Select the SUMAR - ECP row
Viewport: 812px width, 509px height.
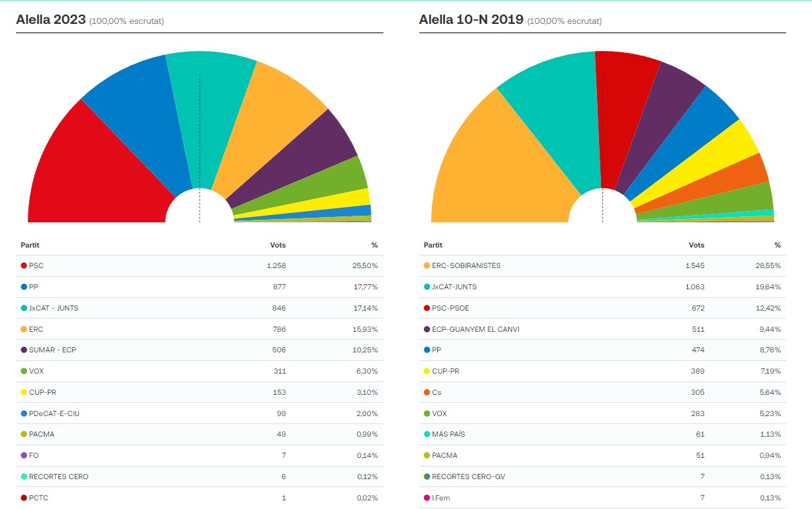click(x=199, y=350)
